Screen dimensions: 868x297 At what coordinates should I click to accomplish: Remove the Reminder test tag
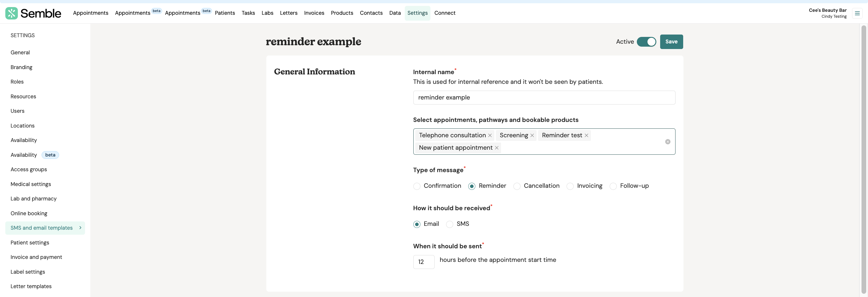586,136
